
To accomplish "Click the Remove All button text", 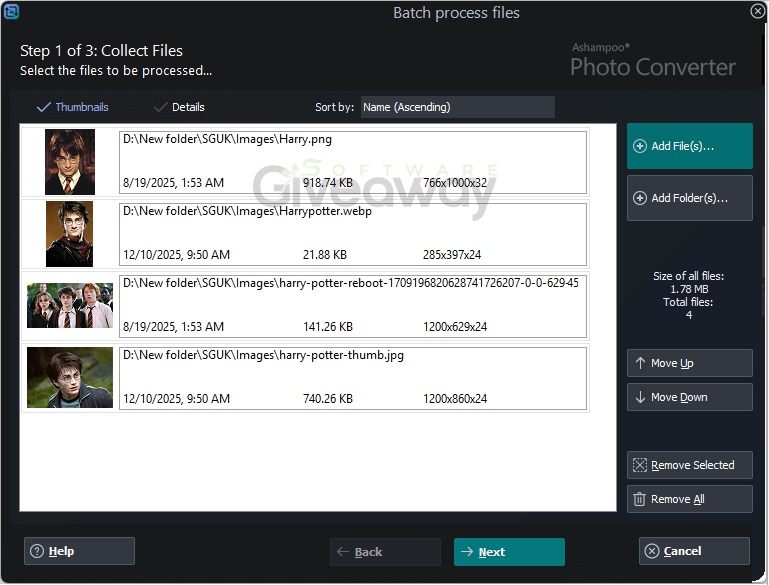I will (x=677, y=499).
